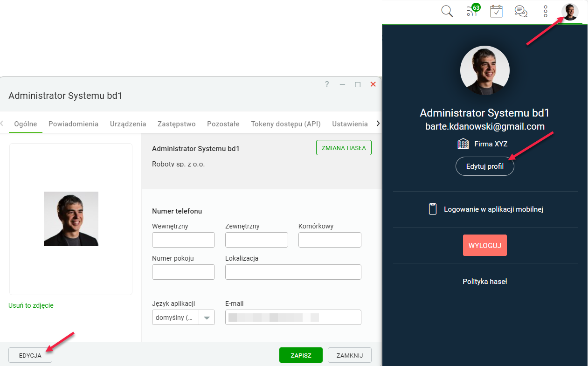This screenshot has height=366, width=588.
Task: Click the ZAPISZ button
Action: click(301, 355)
